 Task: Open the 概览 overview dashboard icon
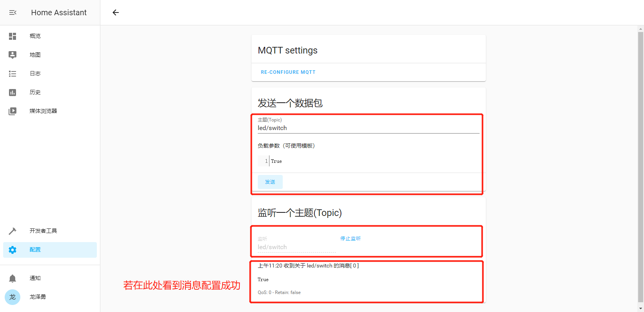click(12, 36)
